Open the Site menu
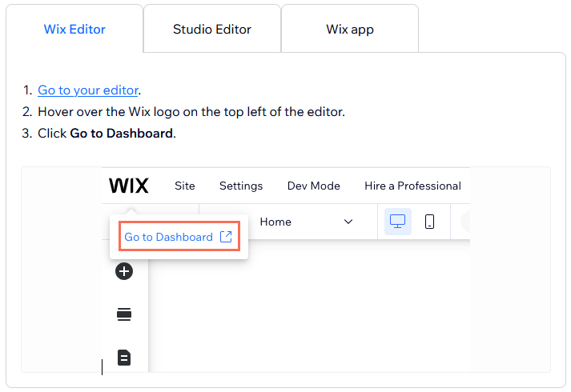The image size is (571, 392). (185, 186)
